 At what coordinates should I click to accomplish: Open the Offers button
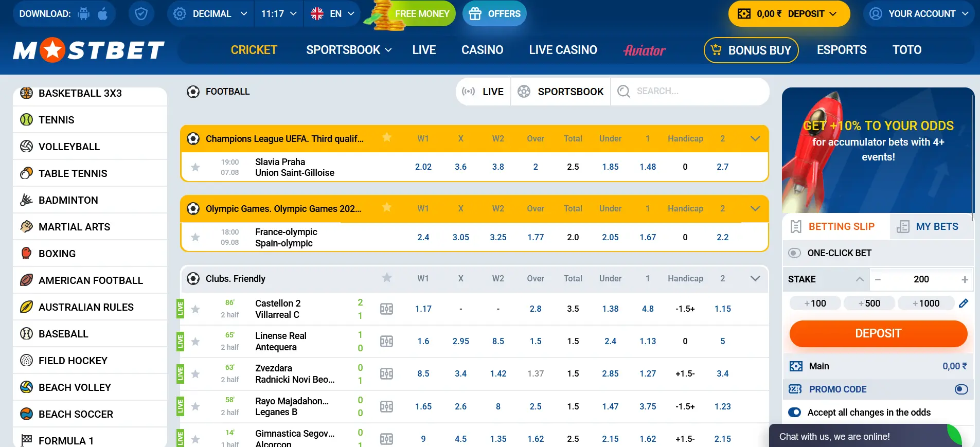click(494, 14)
